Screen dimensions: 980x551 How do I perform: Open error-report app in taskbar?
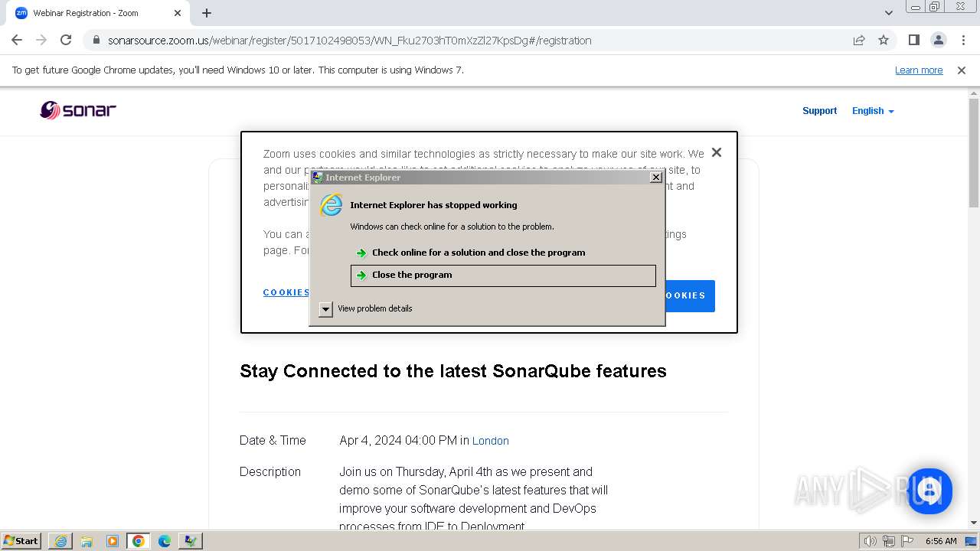click(191, 541)
